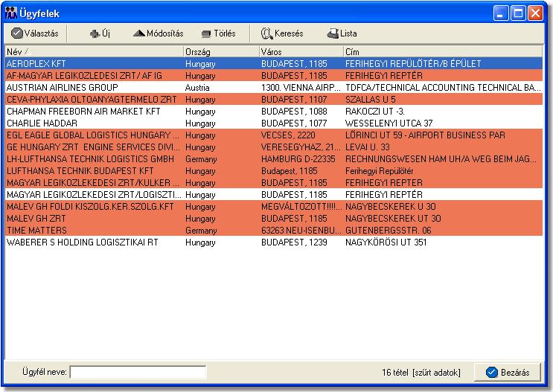
Task: Select GE HUNGARY ZRT ENGINE SERVICES row
Action: 274,147
